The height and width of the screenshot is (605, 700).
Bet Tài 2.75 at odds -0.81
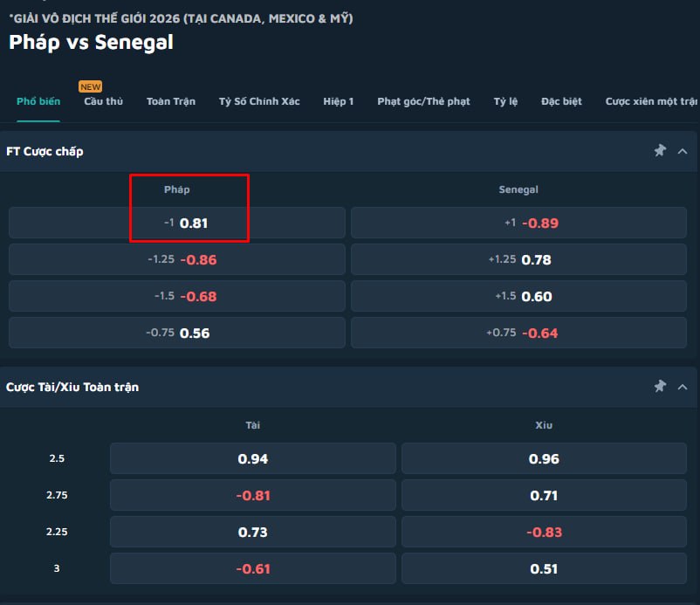[x=252, y=495]
